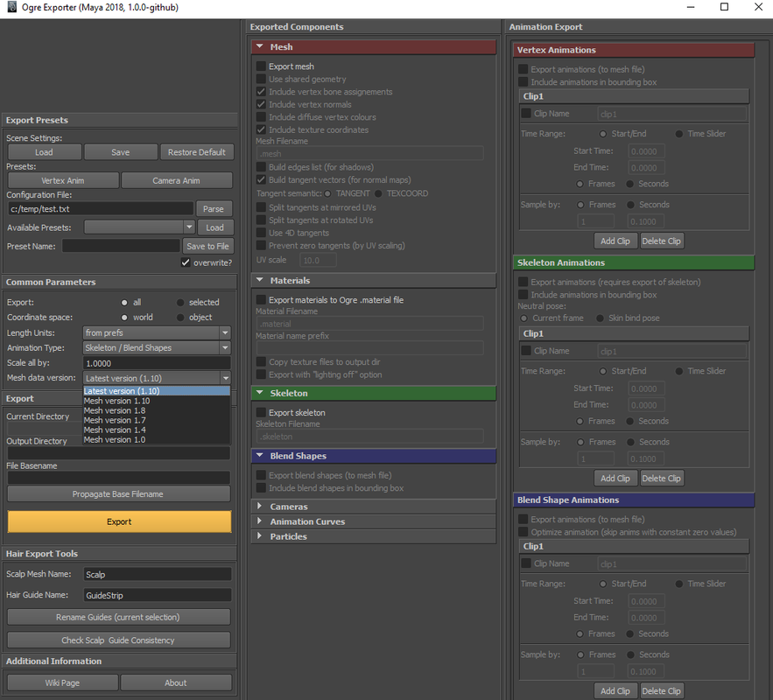Click Add Clip under Vertex Animations
Screen dimensions: 773x700
pyautogui.click(x=615, y=241)
